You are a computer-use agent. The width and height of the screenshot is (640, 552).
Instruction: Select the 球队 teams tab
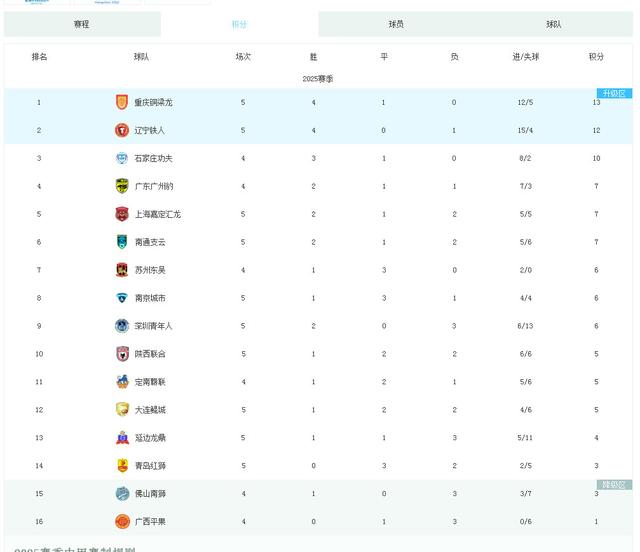click(554, 24)
